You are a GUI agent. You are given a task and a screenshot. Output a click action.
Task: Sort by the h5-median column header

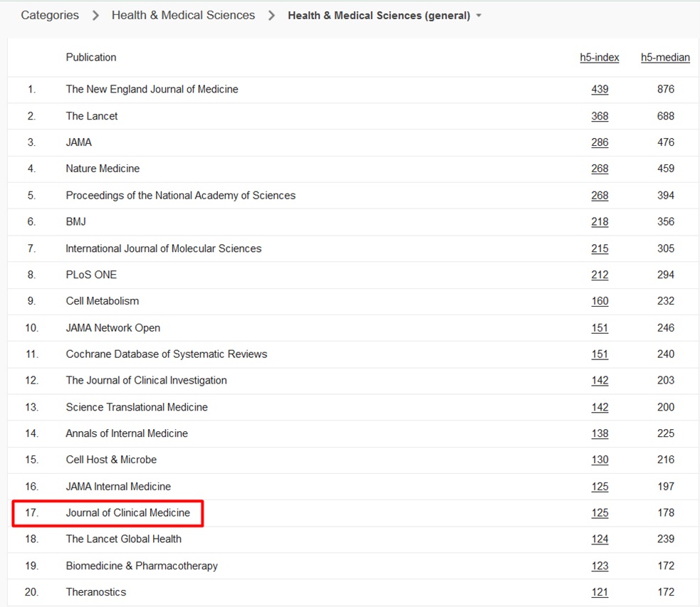pos(665,58)
